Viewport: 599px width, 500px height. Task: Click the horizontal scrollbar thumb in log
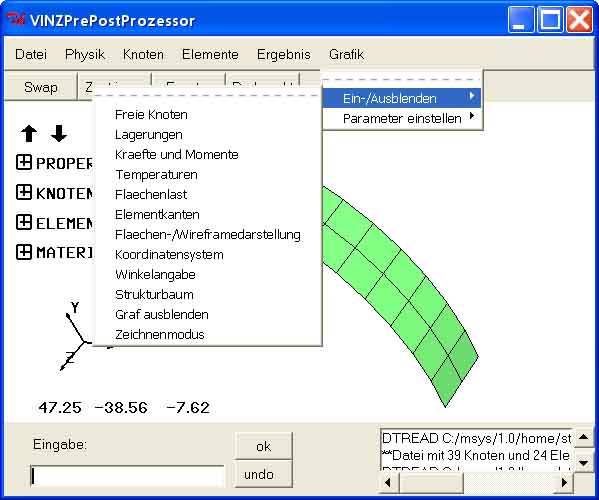click(431, 482)
